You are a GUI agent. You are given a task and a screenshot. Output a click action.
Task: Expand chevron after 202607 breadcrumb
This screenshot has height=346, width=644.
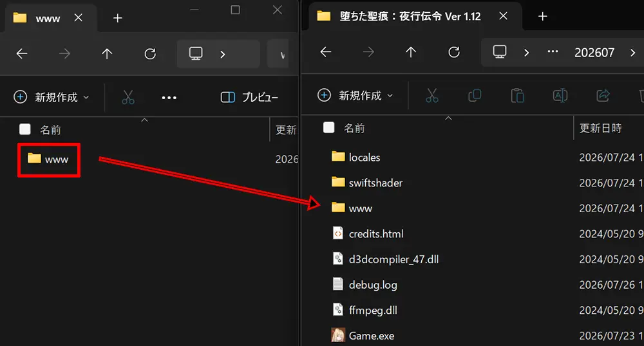632,53
